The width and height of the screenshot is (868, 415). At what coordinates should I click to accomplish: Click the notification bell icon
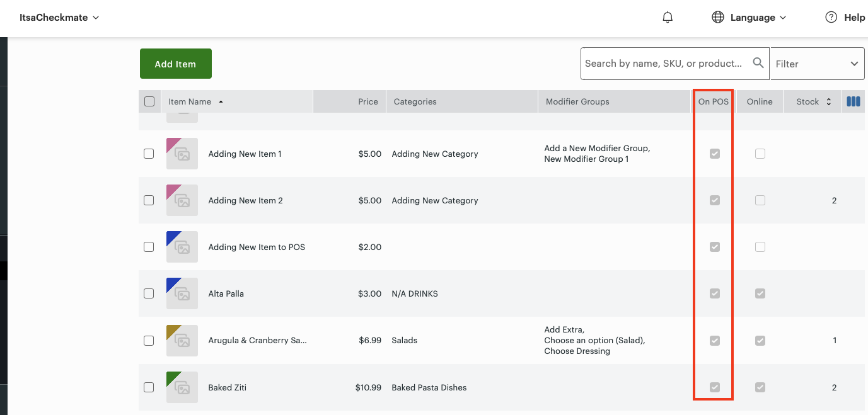pos(668,17)
